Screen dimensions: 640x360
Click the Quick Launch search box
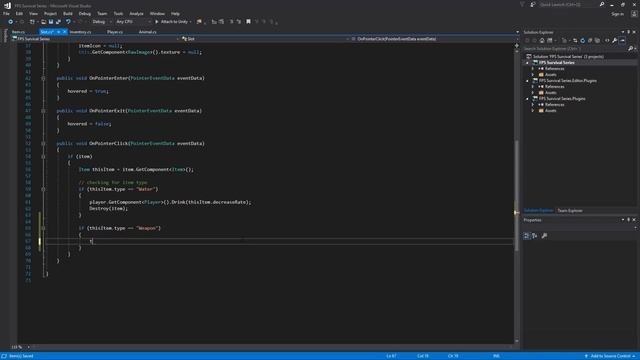tap(569, 4)
